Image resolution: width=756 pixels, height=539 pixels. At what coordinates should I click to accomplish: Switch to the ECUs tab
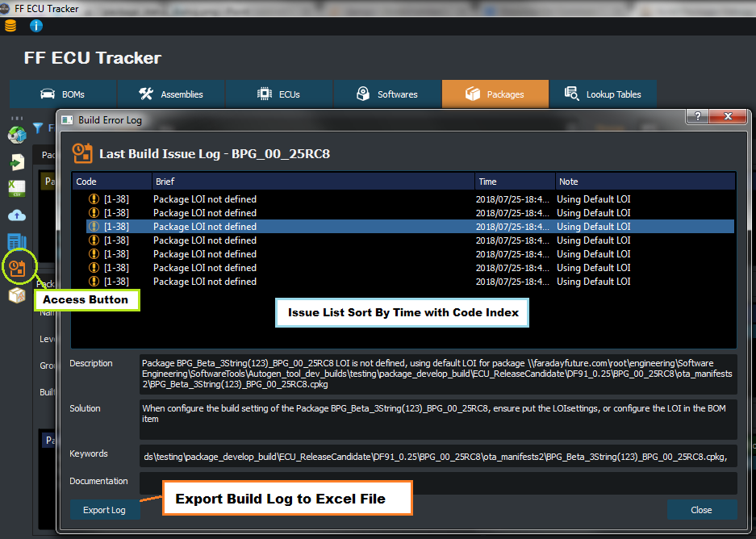coord(279,94)
